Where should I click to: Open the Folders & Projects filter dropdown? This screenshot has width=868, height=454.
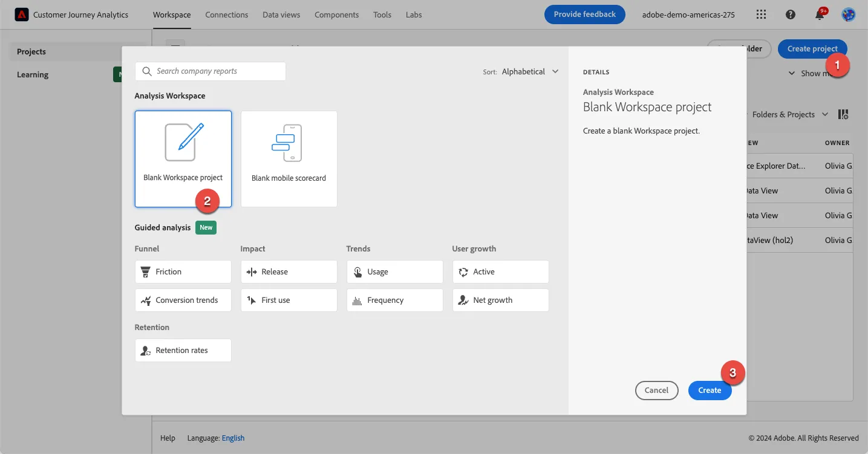[x=790, y=114]
